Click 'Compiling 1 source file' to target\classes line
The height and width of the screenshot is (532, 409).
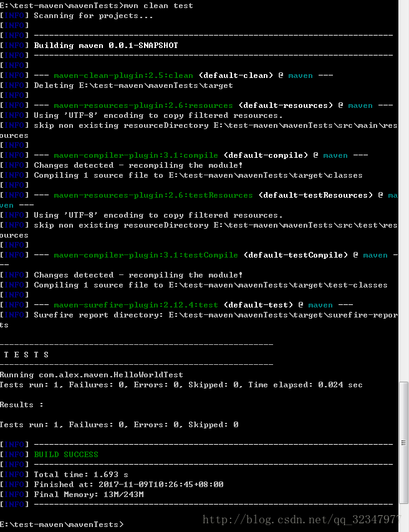click(x=198, y=175)
